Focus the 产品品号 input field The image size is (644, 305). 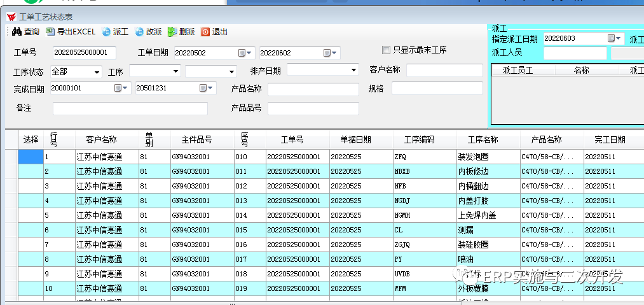click(x=313, y=108)
